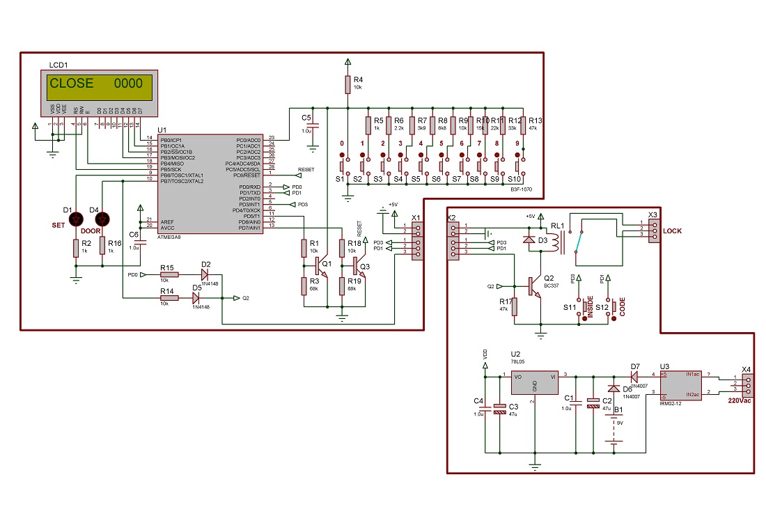Click resistor R18 10k
The height and width of the screenshot is (532, 766).
point(342,248)
